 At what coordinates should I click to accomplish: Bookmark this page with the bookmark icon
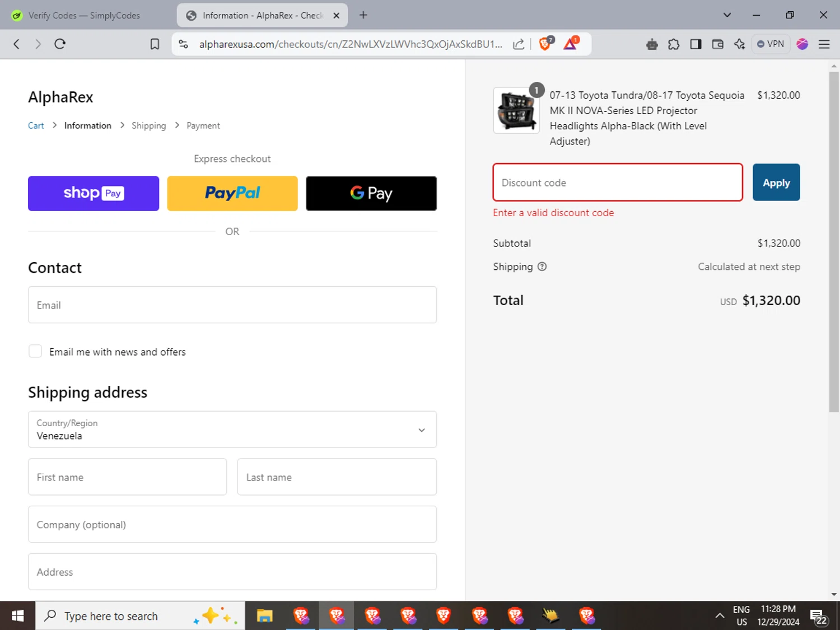click(x=155, y=44)
